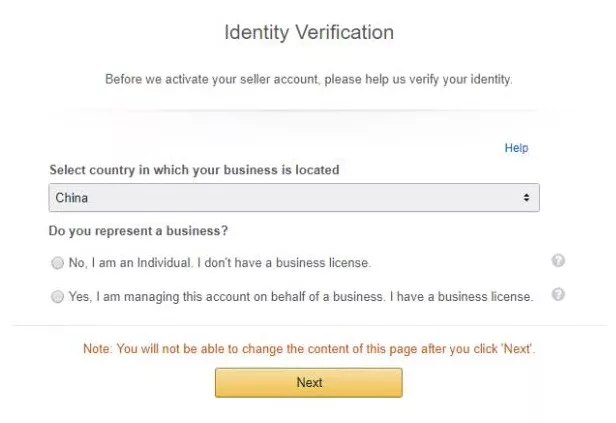The height and width of the screenshot is (423, 616).
Task: Click the question mark icon beside the Individual option
Action: point(558,261)
